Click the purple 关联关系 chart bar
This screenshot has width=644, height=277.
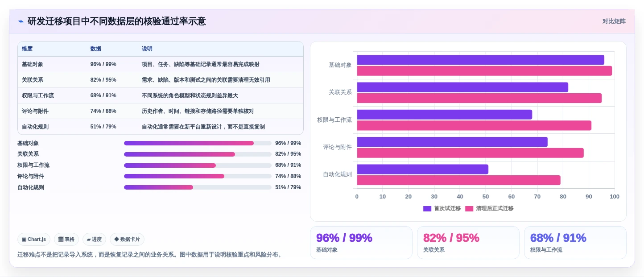pos(462,87)
